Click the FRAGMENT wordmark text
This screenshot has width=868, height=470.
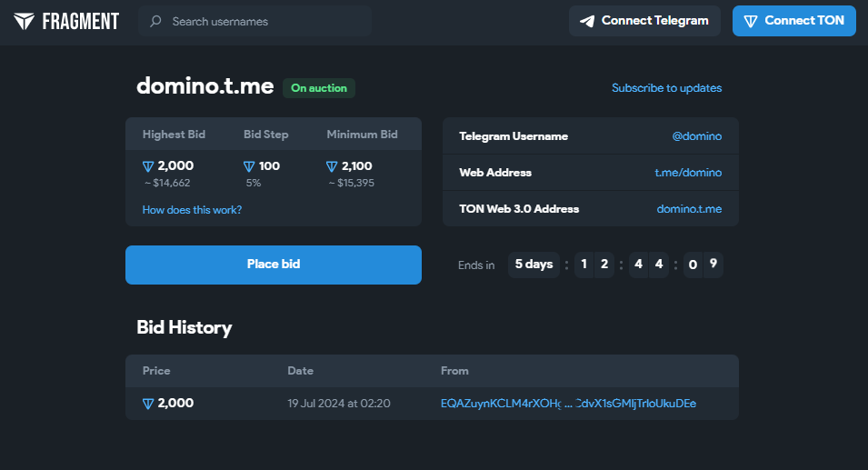click(x=81, y=22)
